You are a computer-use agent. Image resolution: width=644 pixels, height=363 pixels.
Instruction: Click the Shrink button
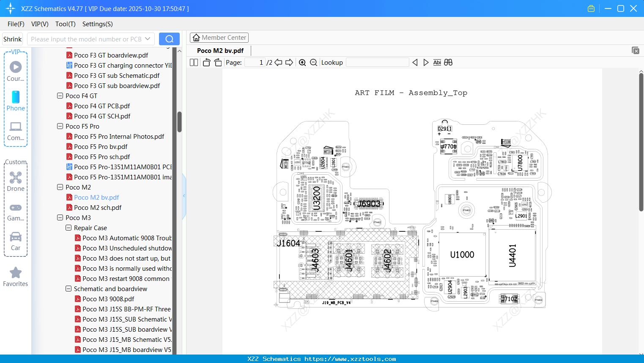(x=13, y=39)
